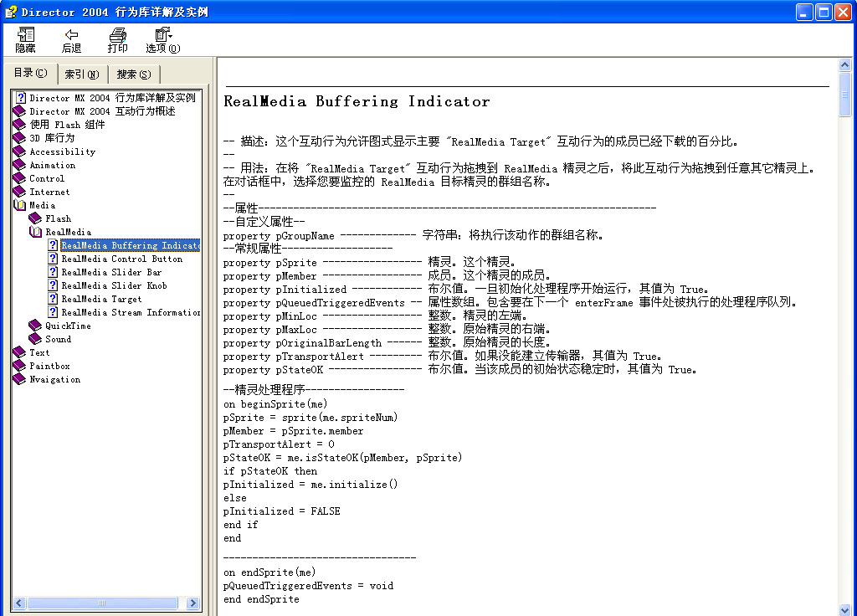
Task: Click the topic icon beside RealMedia Stream Information
Action: pos(53,312)
